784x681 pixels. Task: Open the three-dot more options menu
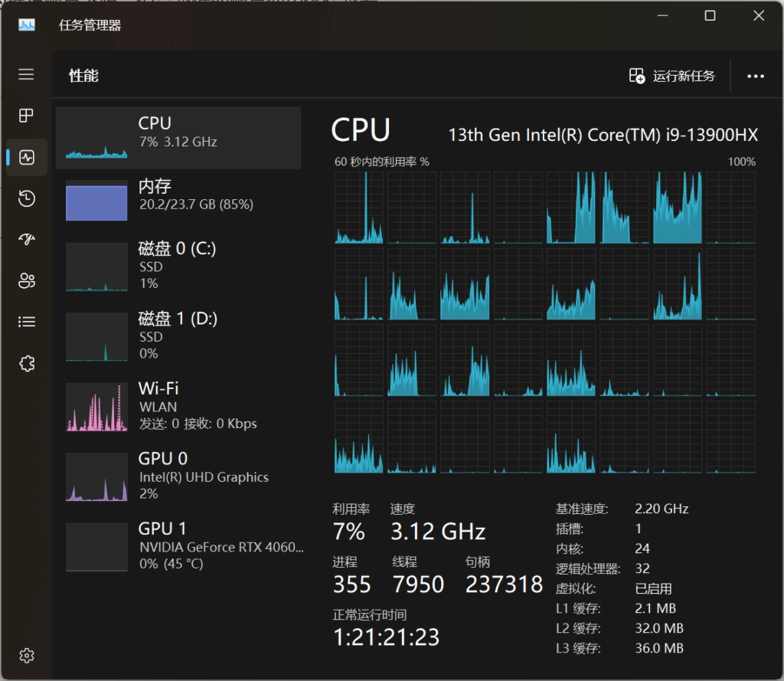756,76
